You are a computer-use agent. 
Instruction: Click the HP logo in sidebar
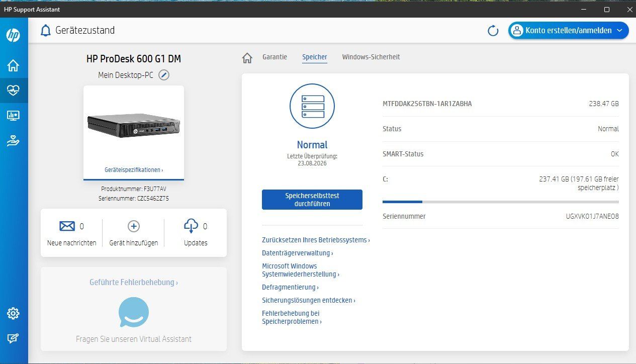coord(13,35)
